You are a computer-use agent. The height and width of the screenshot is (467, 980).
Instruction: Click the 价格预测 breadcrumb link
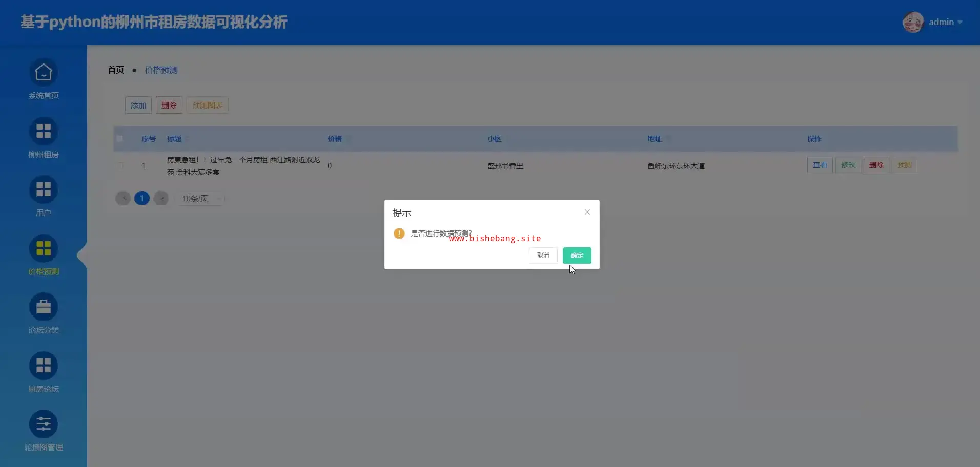[161, 70]
